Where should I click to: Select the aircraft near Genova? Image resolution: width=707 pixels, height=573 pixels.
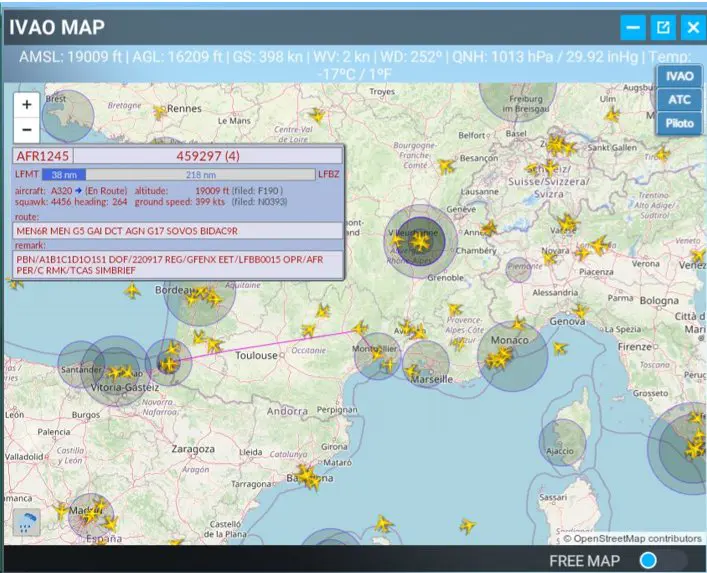580,311
